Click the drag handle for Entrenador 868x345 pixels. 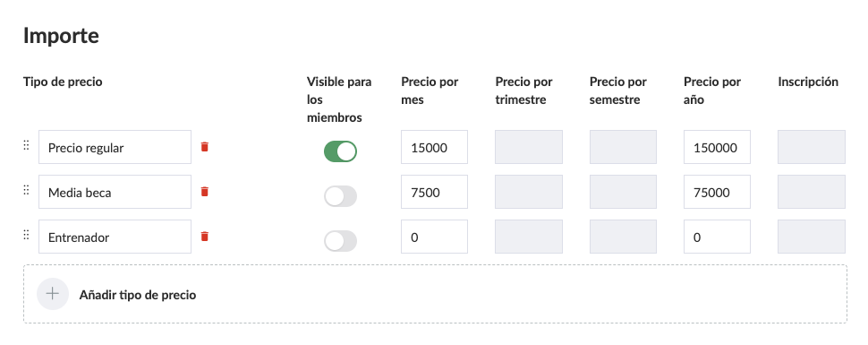26,235
